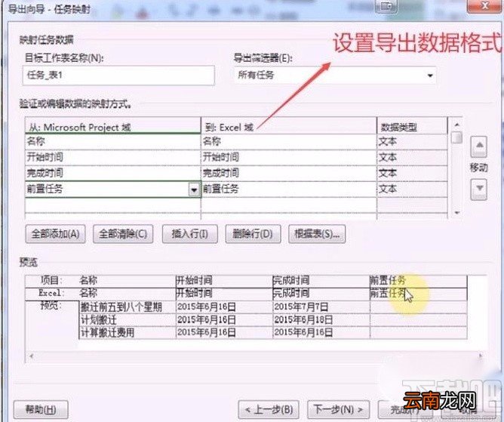Select 前置任务 cell in Excel field column

point(289,189)
